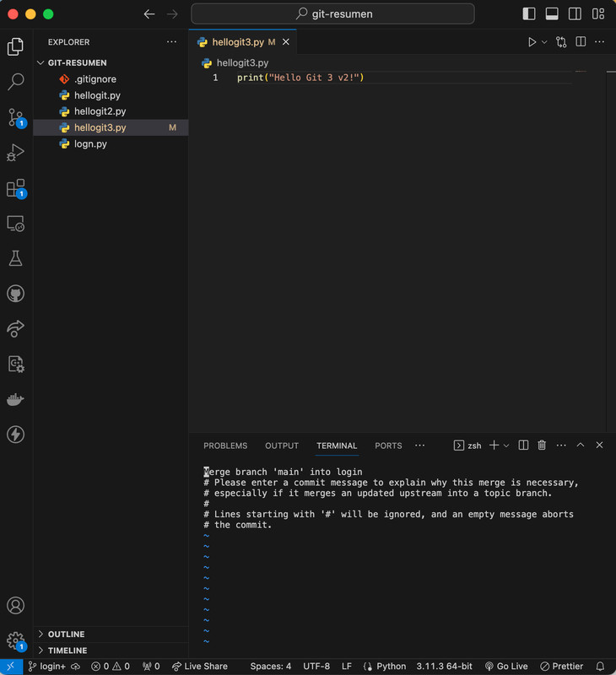Open hellogit.py in the explorer
The image size is (616, 675).
click(111, 95)
